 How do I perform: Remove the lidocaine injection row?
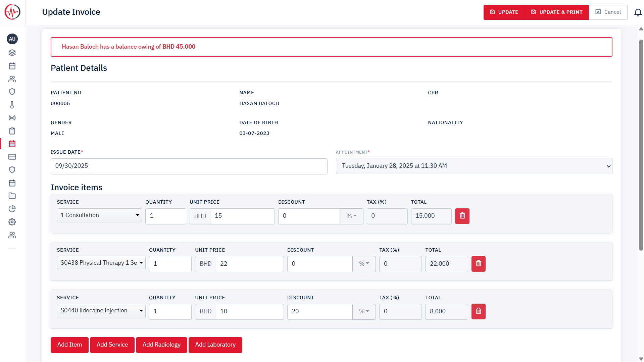point(478,311)
